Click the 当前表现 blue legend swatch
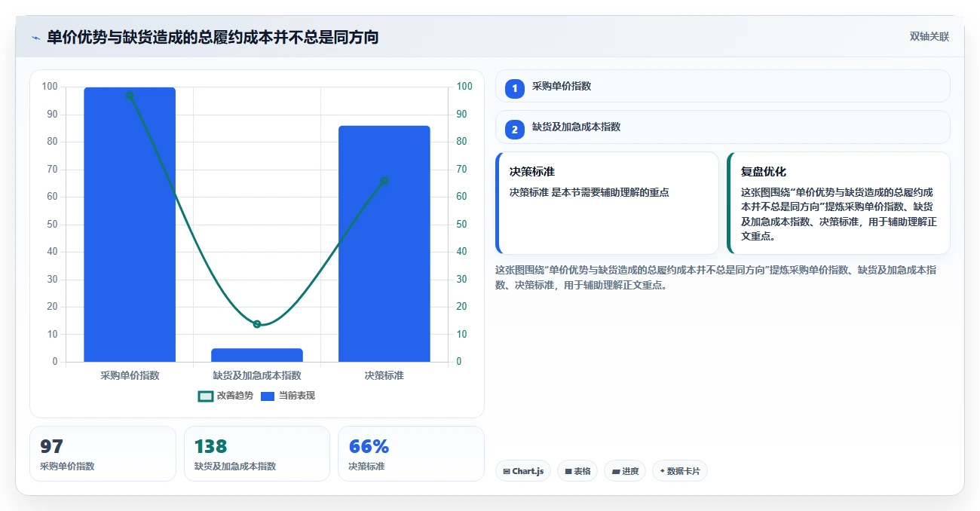Screen dimensions: 980x511 coord(268,396)
